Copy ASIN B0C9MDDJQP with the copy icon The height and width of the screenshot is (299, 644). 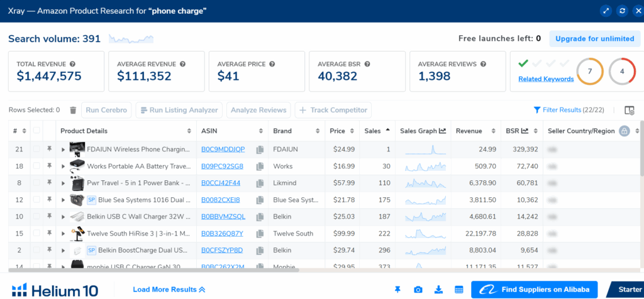pyautogui.click(x=260, y=149)
